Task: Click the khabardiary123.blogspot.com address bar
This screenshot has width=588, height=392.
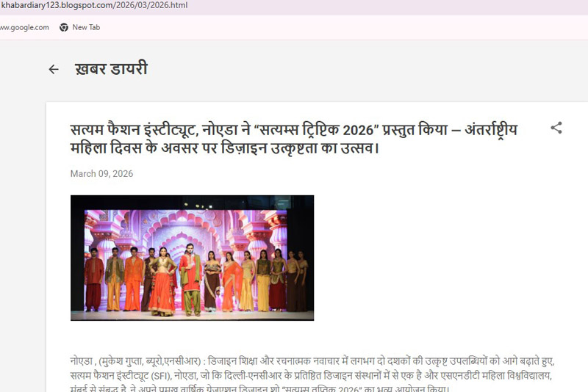Action: [94, 6]
